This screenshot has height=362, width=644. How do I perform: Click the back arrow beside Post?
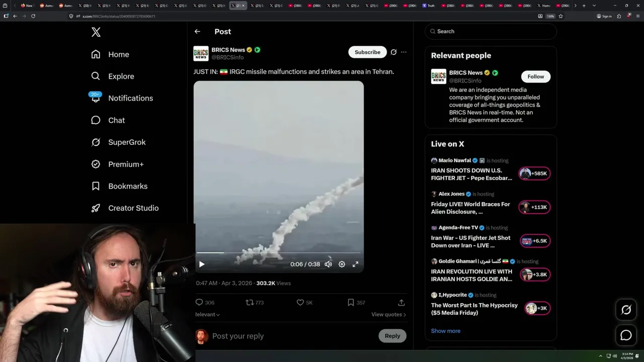[197, 31]
